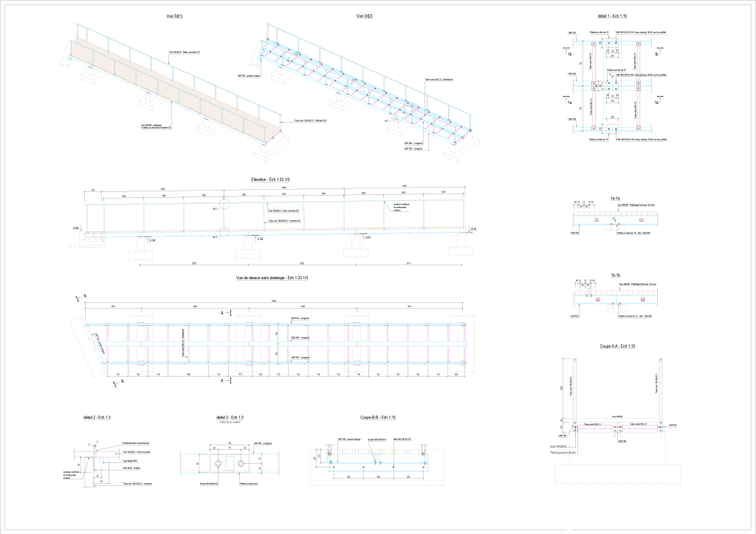Select the "détail 1 - Ech 1:15" title

tap(612, 16)
